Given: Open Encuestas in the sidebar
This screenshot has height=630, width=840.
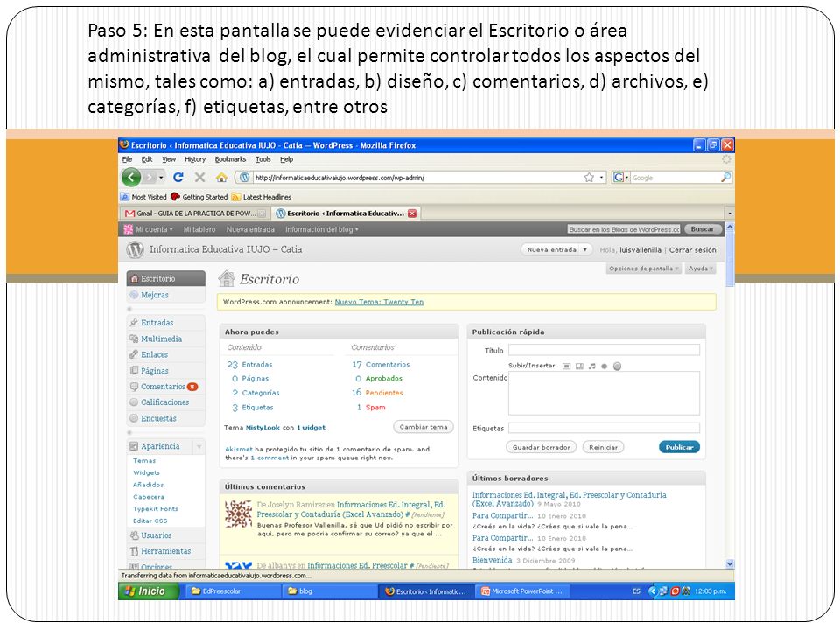Looking at the screenshot, I should (x=166, y=418).
